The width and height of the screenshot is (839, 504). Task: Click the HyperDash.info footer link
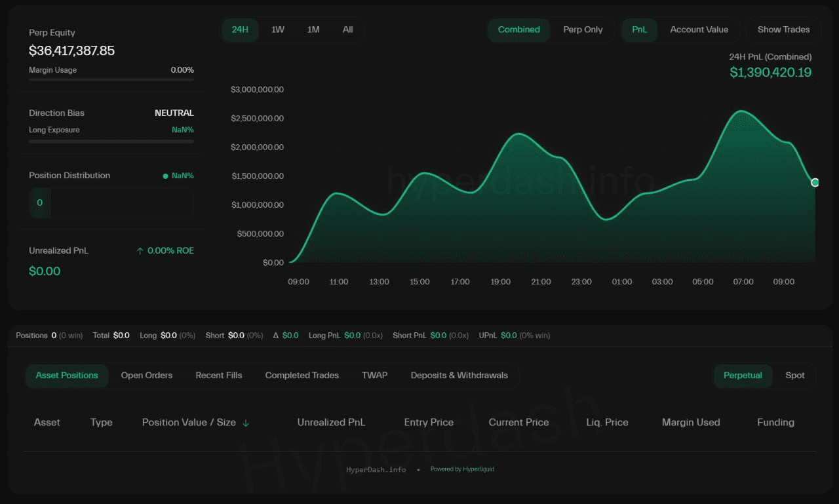click(x=376, y=469)
